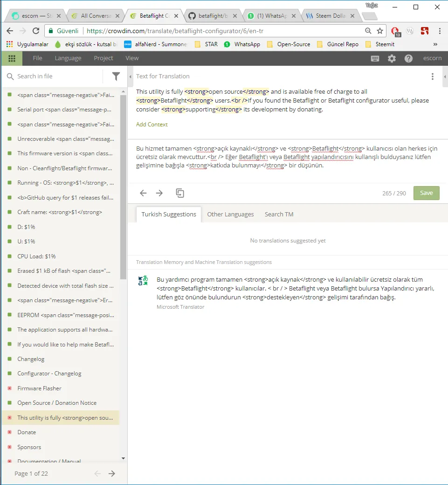Image resolution: width=448 pixels, height=485 pixels.
Task: Open the Steemit bookmark folder
Action: coord(380,44)
